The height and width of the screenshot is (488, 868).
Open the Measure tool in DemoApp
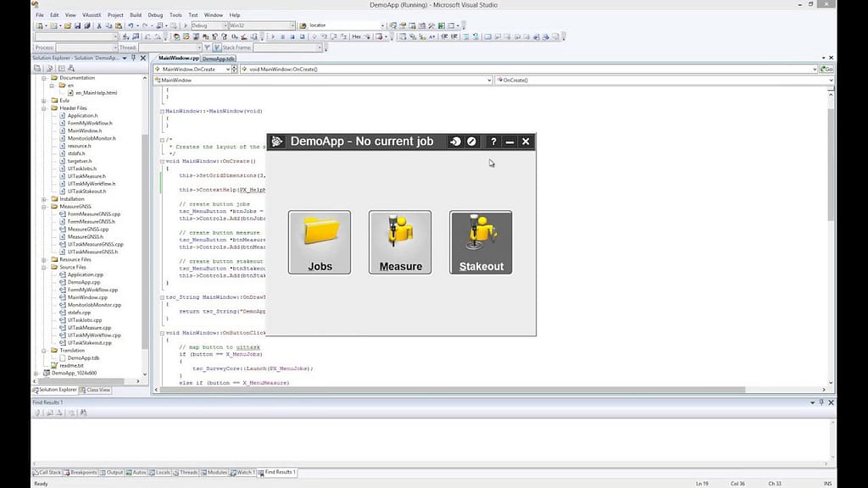coord(399,241)
